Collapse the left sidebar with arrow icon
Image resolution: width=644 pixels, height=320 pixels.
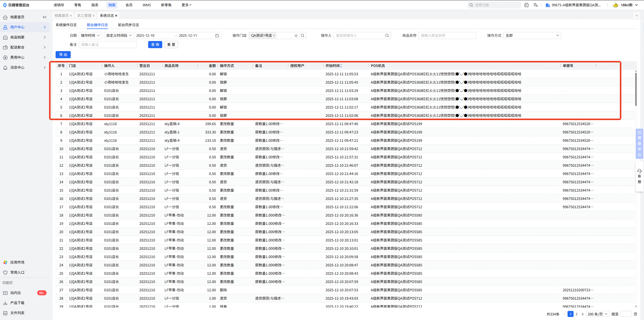(x=45, y=17)
